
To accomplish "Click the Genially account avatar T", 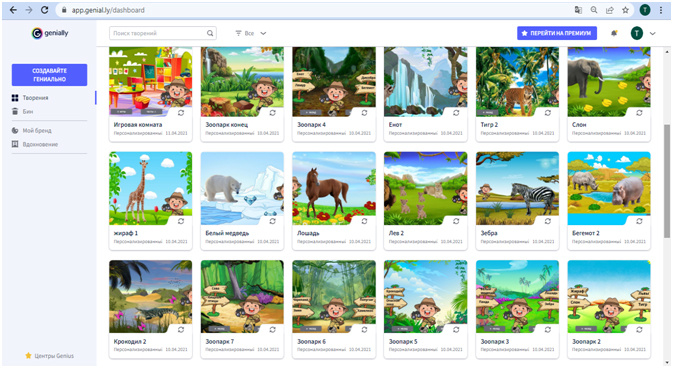I will (x=637, y=33).
